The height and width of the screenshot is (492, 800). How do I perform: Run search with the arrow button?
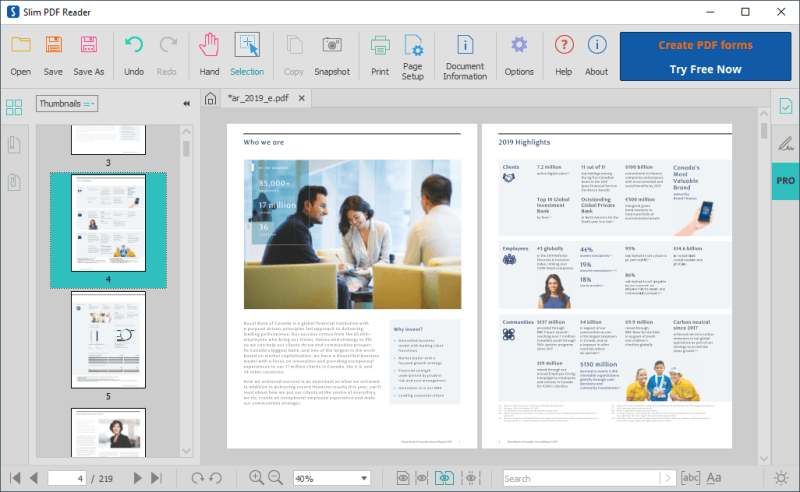[x=667, y=478]
